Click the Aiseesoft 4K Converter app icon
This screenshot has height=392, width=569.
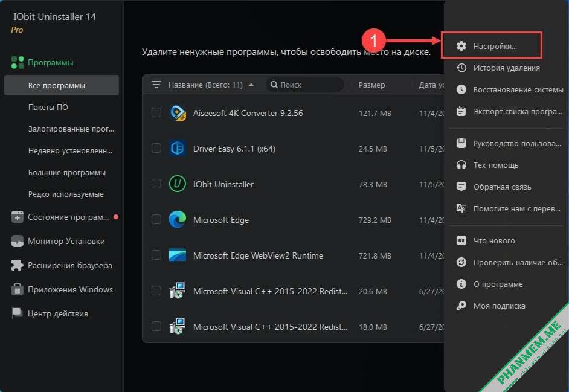tap(178, 113)
